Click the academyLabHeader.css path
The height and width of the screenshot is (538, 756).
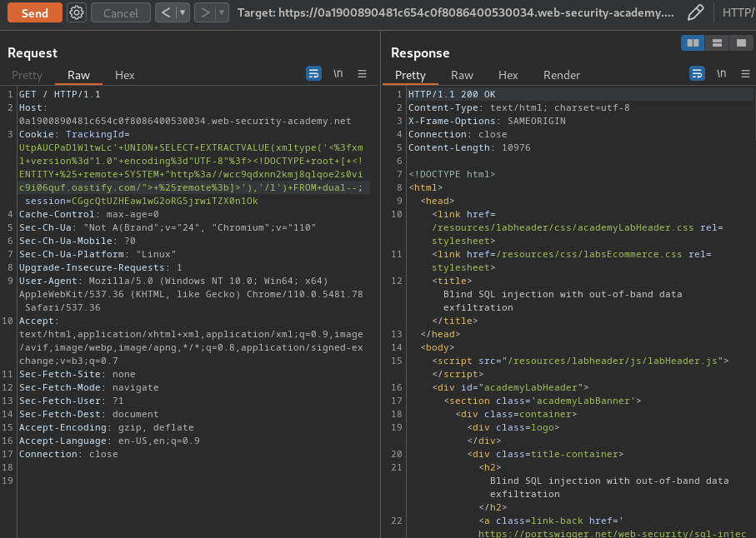tap(563, 228)
